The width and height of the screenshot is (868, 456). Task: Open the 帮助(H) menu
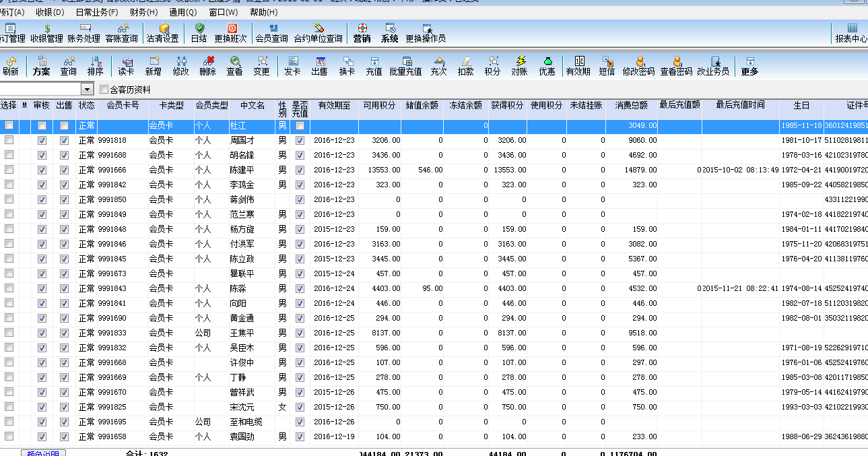(x=263, y=12)
